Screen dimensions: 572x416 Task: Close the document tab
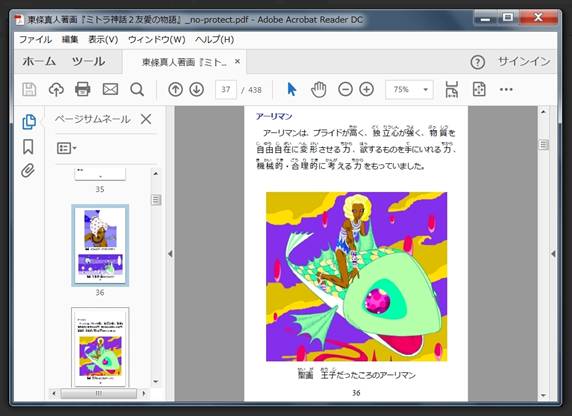tap(237, 61)
